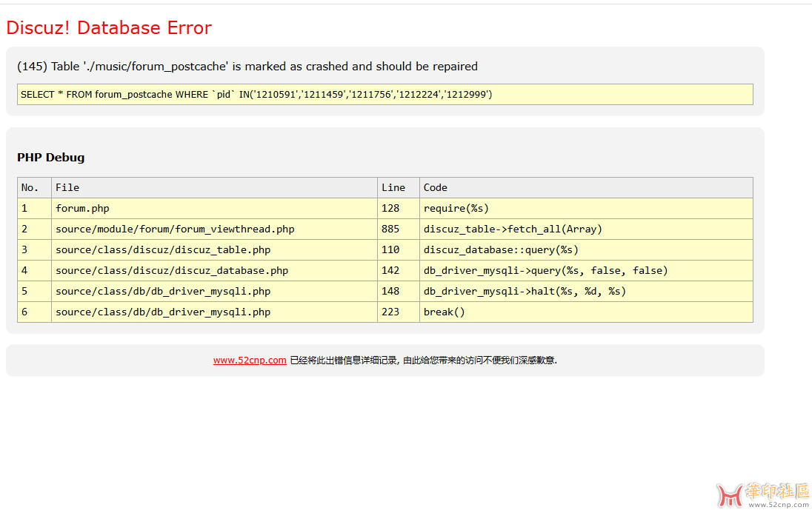The image size is (812, 510).
Task: Open the www.52cnp.com link
Action: [250, 360]
